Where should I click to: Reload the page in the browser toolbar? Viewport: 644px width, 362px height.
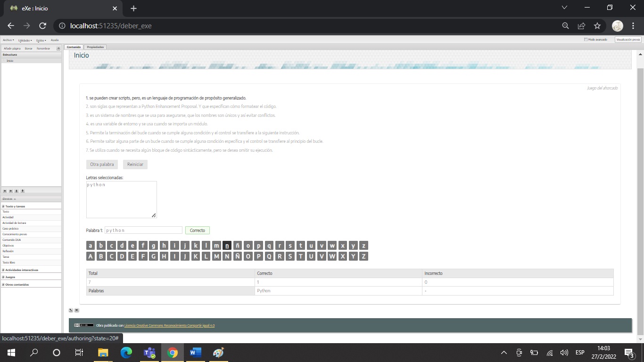click(42, 26)
